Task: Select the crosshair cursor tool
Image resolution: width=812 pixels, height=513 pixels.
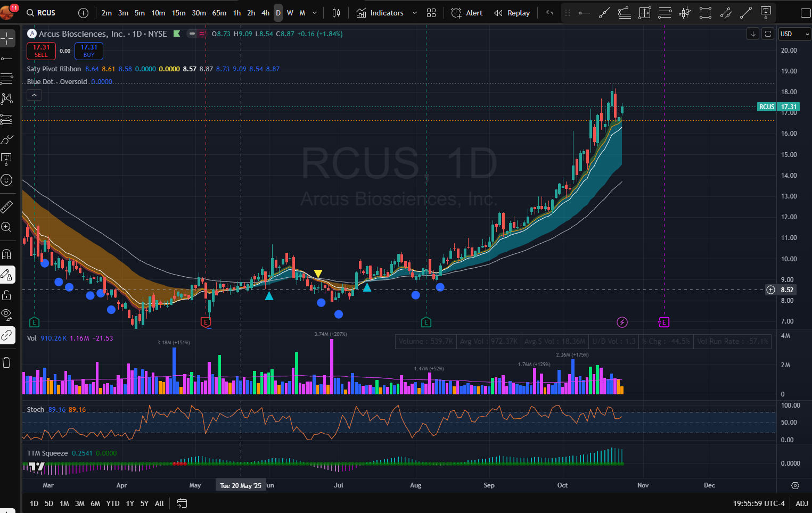Action: [x=7, y=38]
